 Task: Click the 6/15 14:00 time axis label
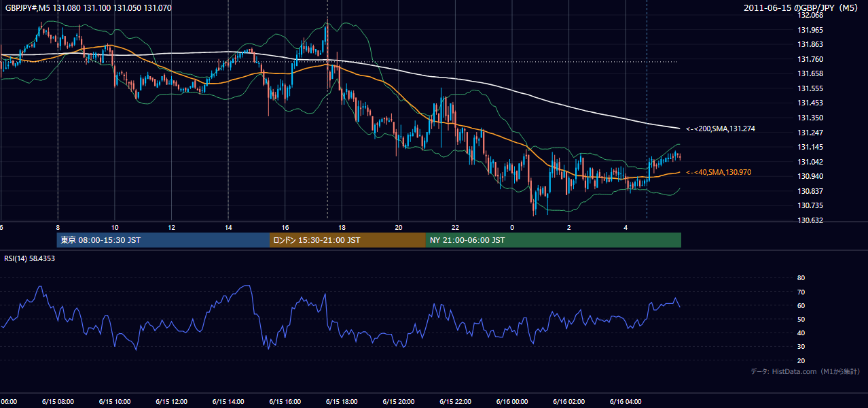pyautogui.click(x=228, y=402)
